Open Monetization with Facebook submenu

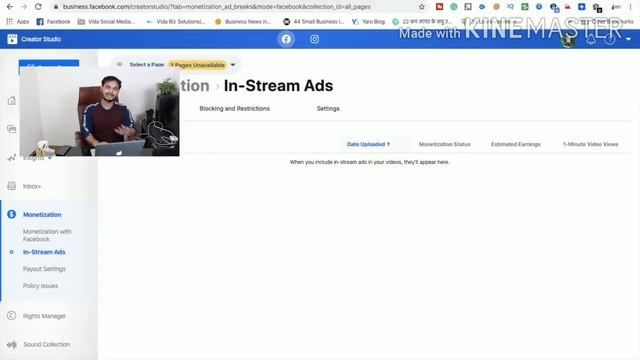coord(47,235)
